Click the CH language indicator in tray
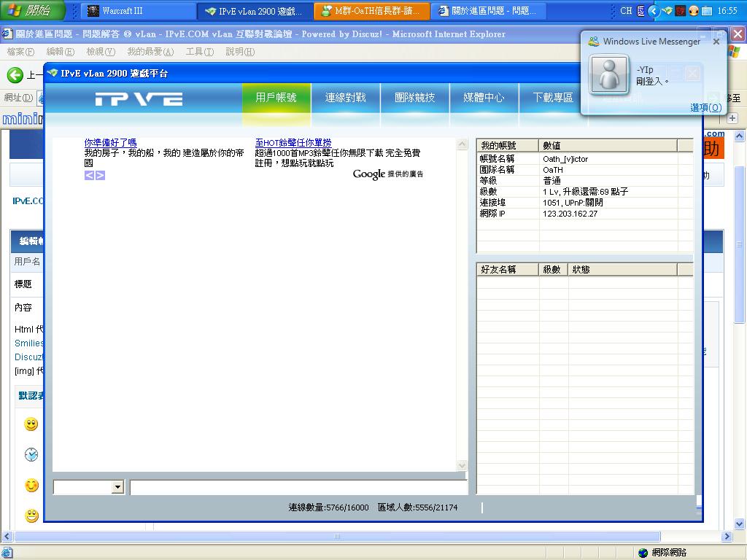The height and width of the screenshot is (560, 747). 626,10
